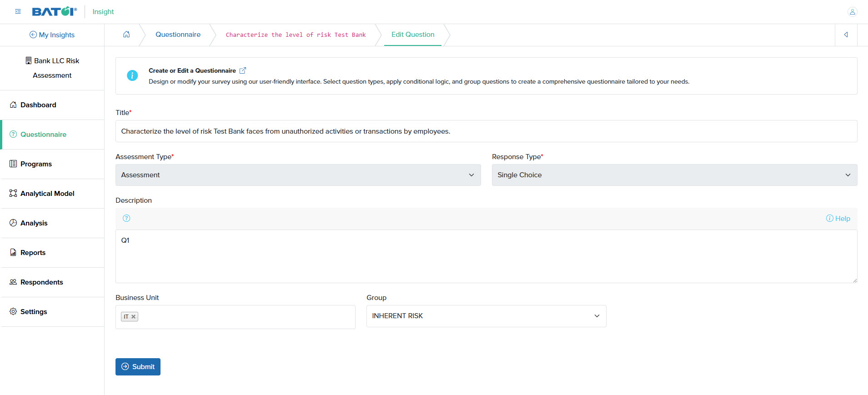
Task: Open the Characterize the level of risk breadcrumb
Action: [x=296, y=35]
